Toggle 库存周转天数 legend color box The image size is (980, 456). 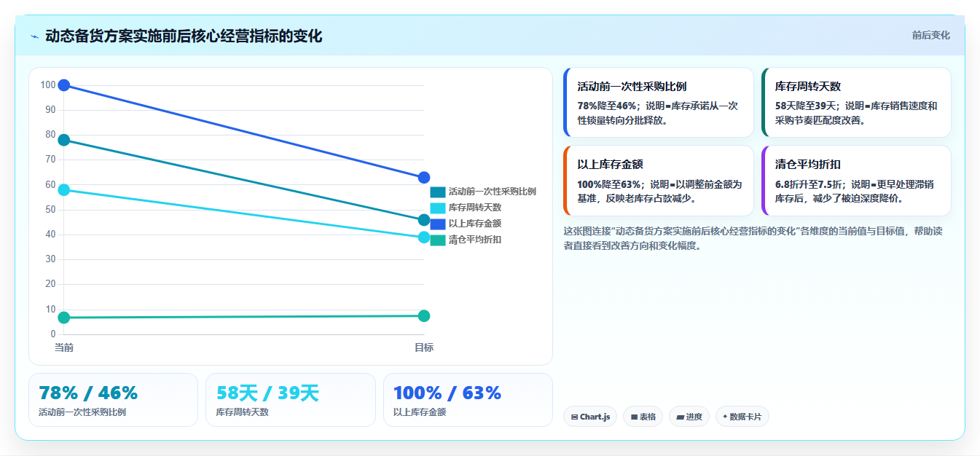(x=438, y=208)
